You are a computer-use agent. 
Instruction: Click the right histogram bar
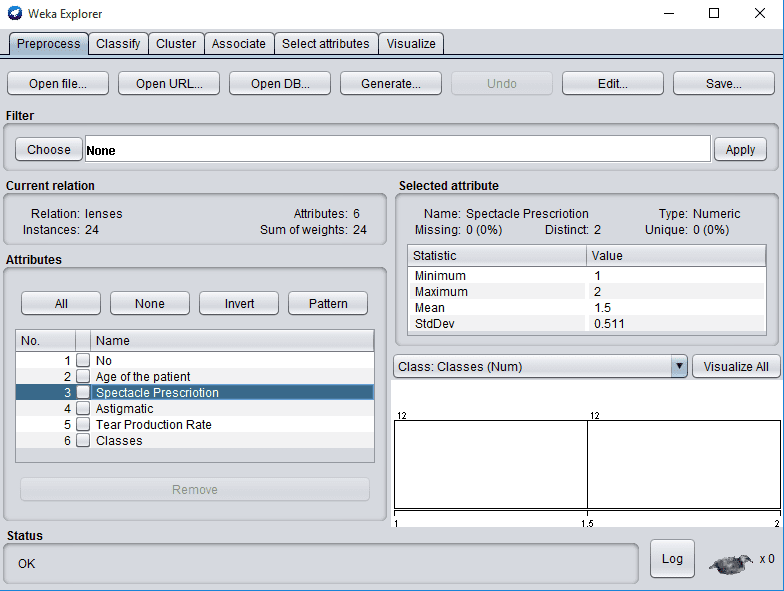[x=684, y=464]
